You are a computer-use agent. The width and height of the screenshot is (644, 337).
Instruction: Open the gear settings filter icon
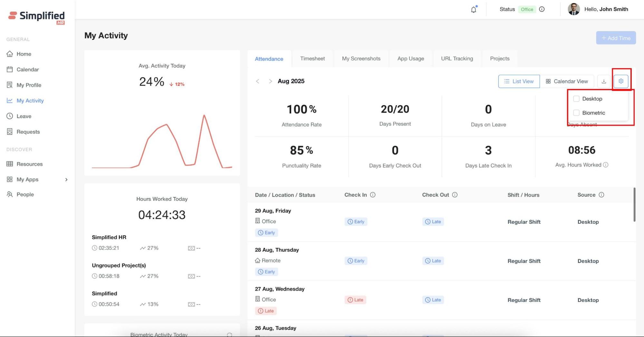coord(621,81)
